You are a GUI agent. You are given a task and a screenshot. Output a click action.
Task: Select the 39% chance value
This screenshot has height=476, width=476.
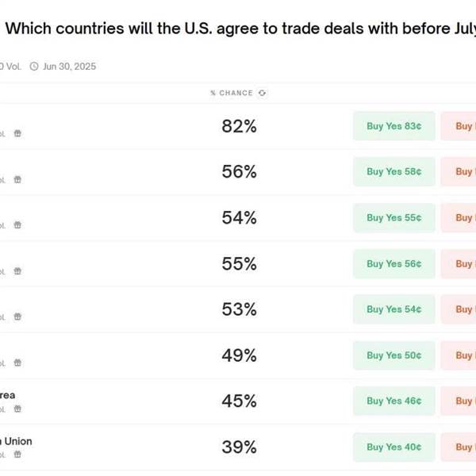[x=240, y=447]
